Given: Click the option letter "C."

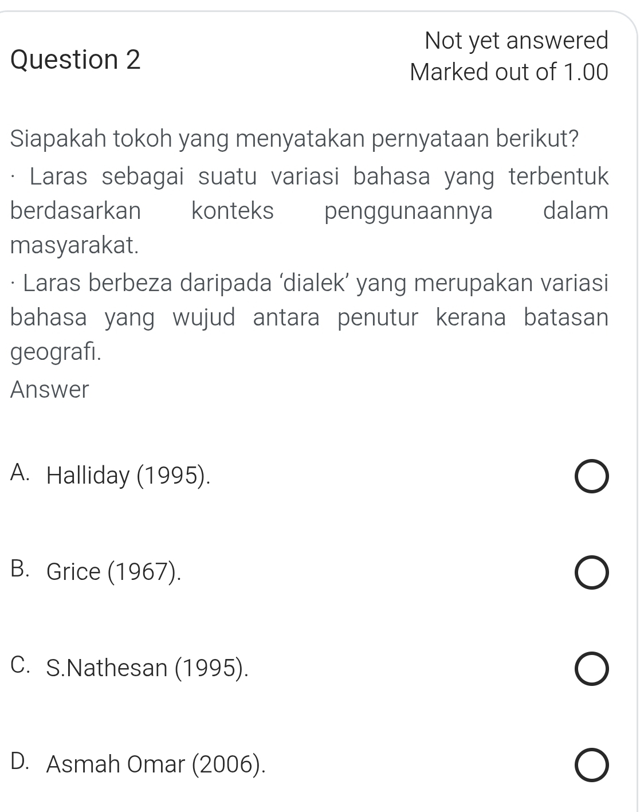Looking at the screenshot, I should [21, 666].
